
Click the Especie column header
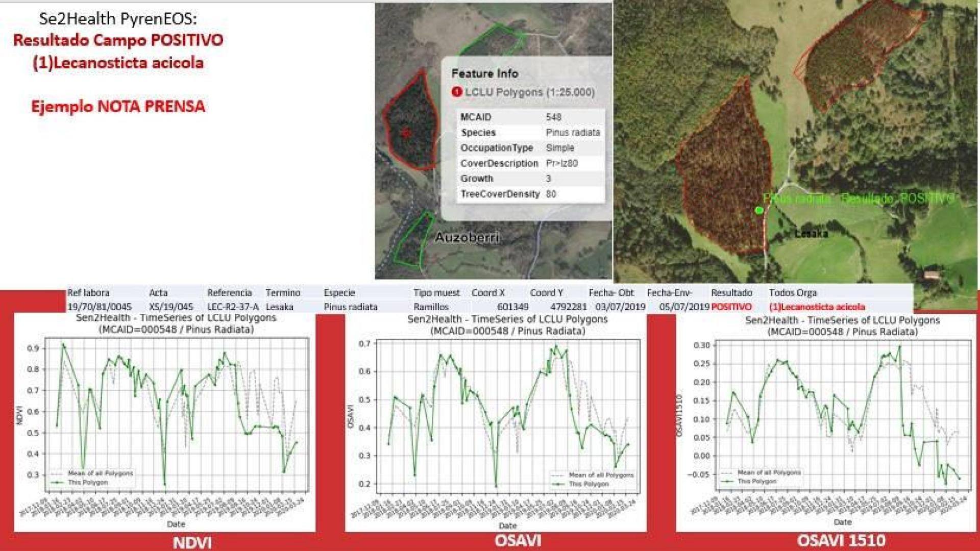tap(339, 293)
